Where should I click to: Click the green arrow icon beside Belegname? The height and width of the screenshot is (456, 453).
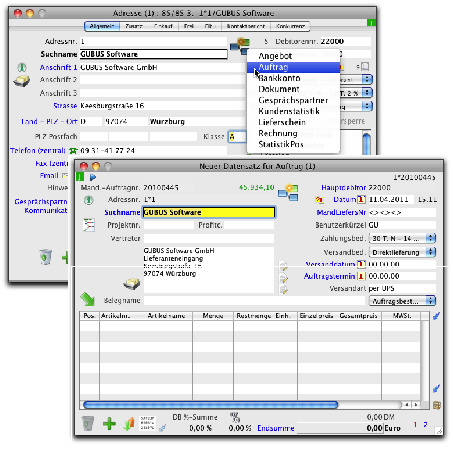tap(87, 299)
